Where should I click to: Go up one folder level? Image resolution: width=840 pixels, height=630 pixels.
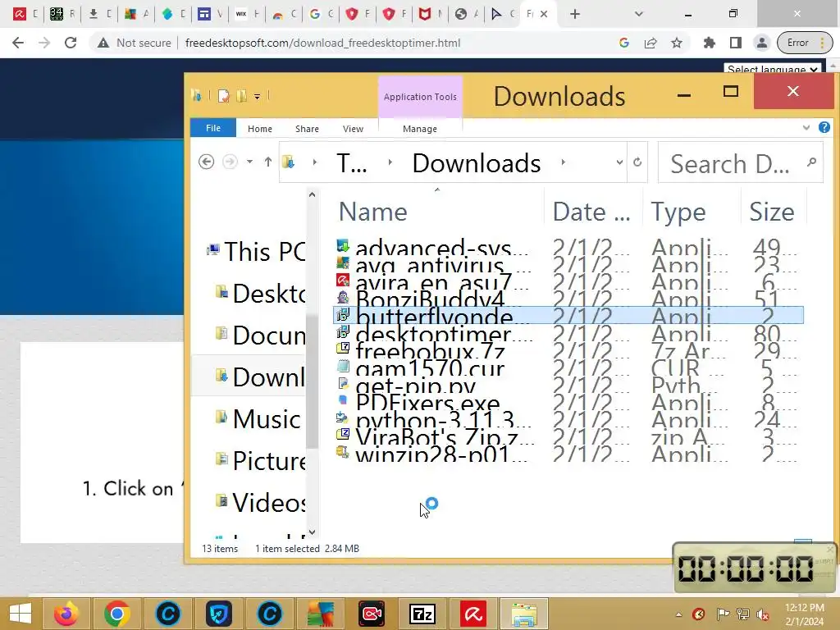click(268, 162)
